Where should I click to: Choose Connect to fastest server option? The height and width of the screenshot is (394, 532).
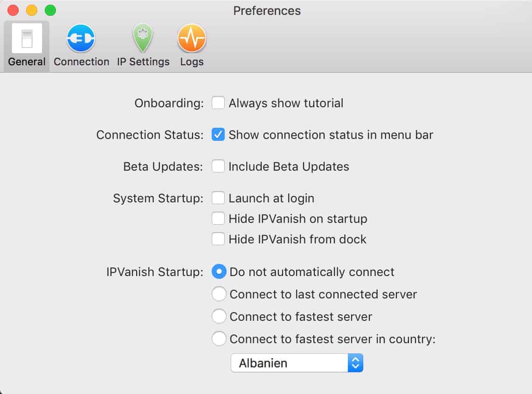(219, 316)
